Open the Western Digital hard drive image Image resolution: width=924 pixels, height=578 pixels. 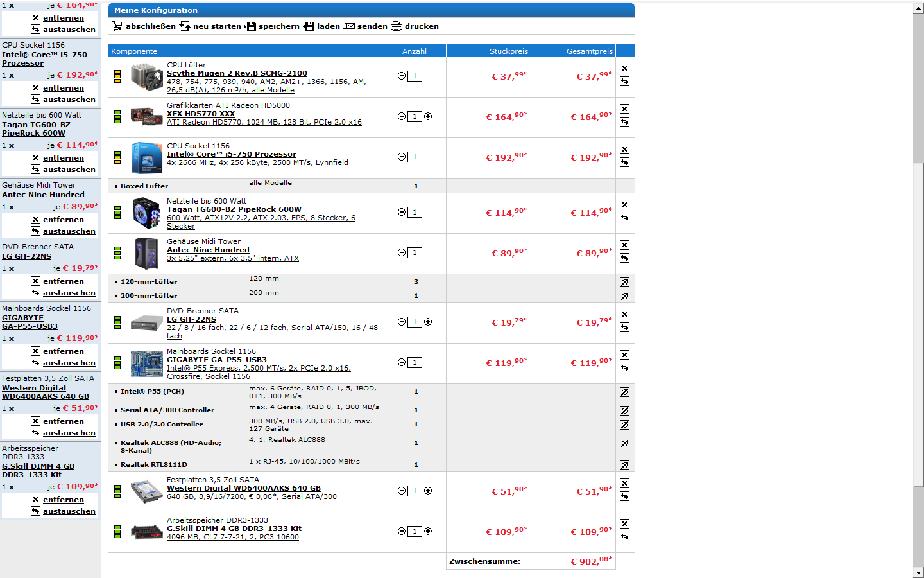click(x=146, y=492)
